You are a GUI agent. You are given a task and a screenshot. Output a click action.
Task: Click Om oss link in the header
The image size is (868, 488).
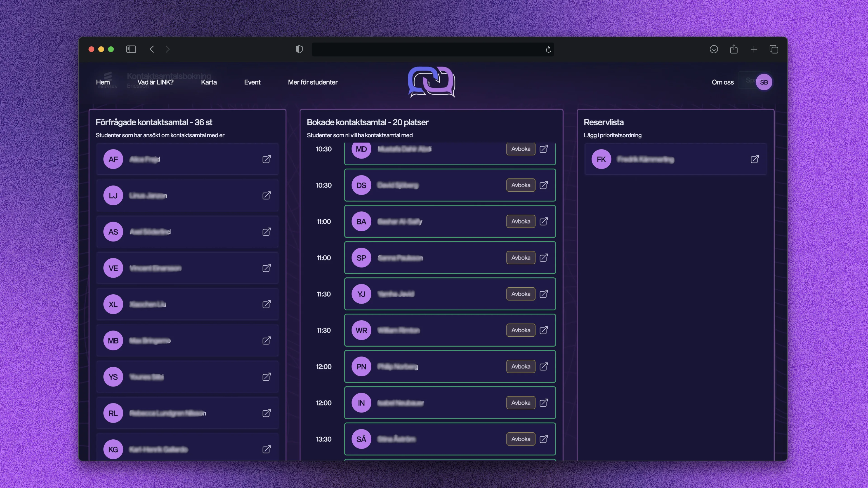pyautogui.click(x=722, y=82)
